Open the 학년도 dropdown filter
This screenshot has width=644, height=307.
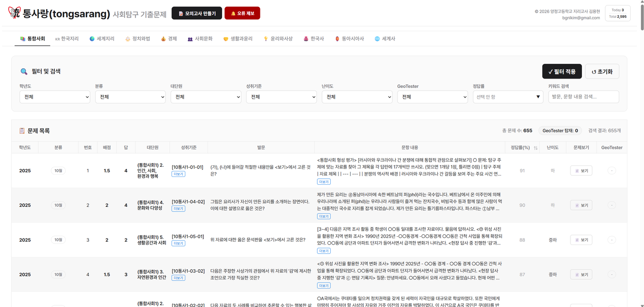point(55,97)
